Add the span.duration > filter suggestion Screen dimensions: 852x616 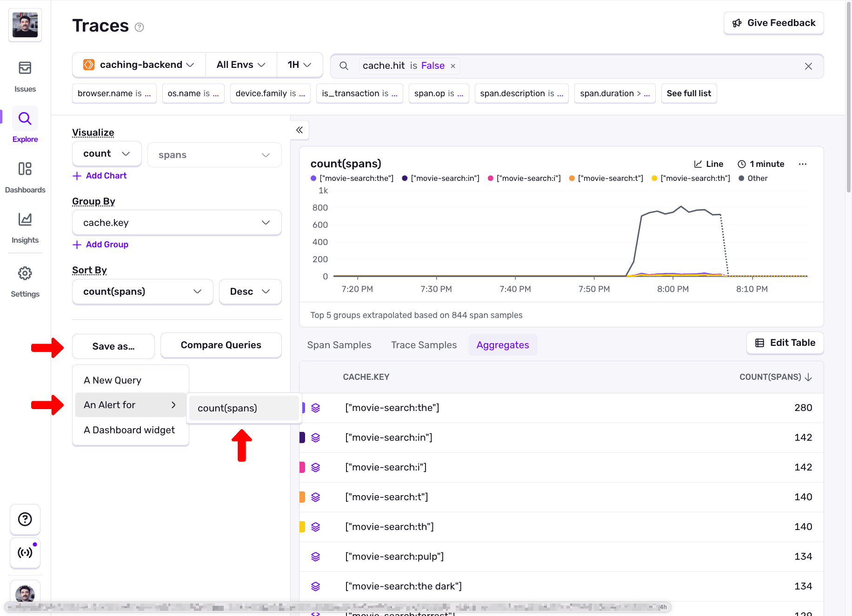tap(615, 93)
